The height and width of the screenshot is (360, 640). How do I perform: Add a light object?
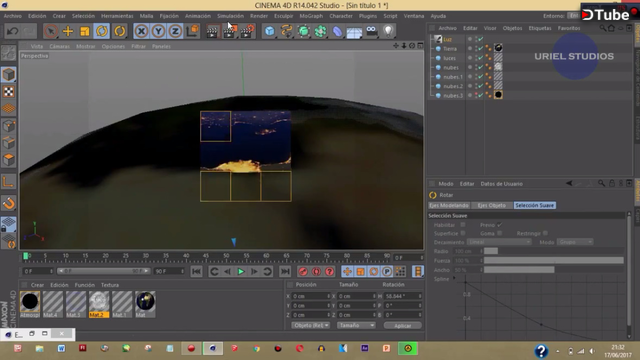388,31
